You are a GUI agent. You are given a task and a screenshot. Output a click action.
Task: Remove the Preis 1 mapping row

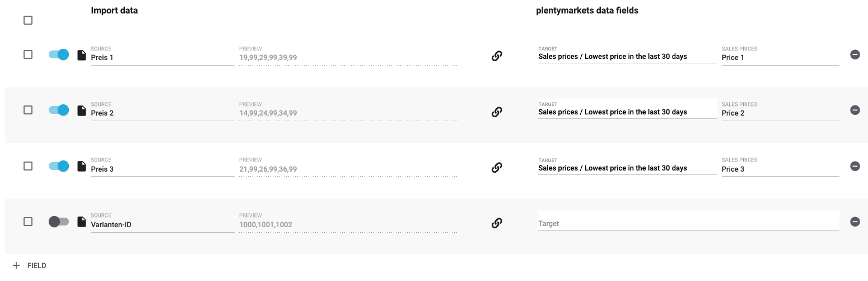[x=855, y=54]
